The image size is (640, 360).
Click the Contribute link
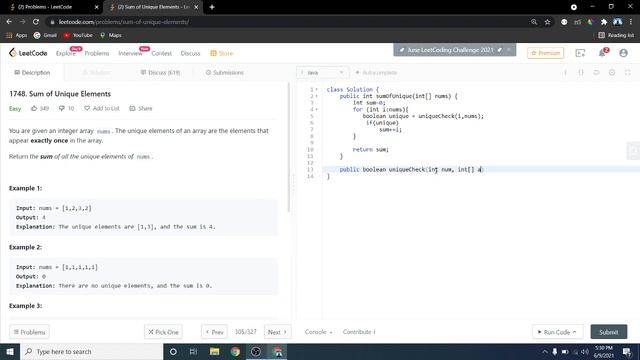pyautogui.click(x=359, y=332)
